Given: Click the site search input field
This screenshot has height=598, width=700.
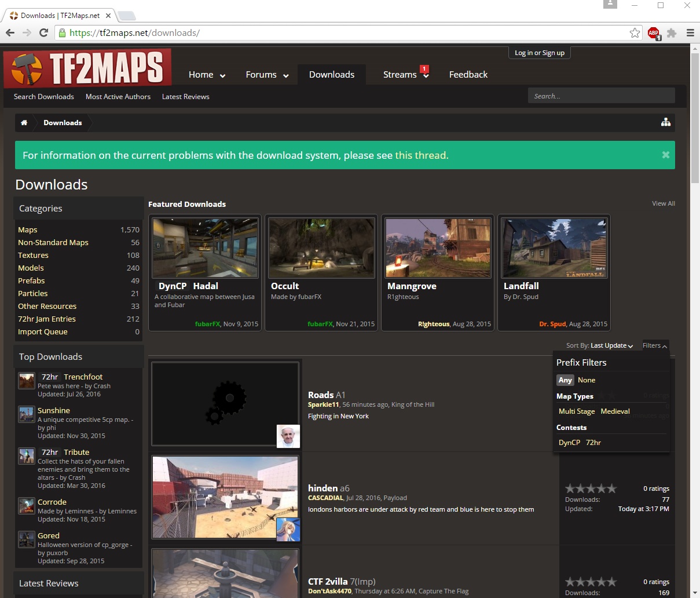Looking at the screenshot, I should 601,96.
